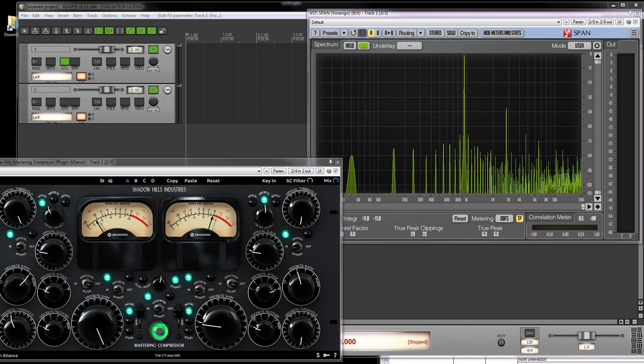Toggle the MUTE button on track 1
Viewport: 644px width, 364px height.
pyautogui.click(x=125, y=62)
